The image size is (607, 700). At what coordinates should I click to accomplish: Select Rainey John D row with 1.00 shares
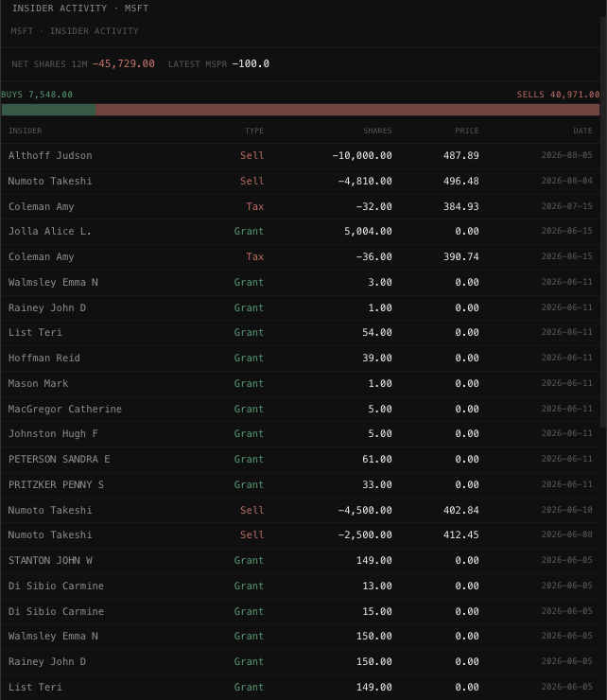(x=301, y=307)
